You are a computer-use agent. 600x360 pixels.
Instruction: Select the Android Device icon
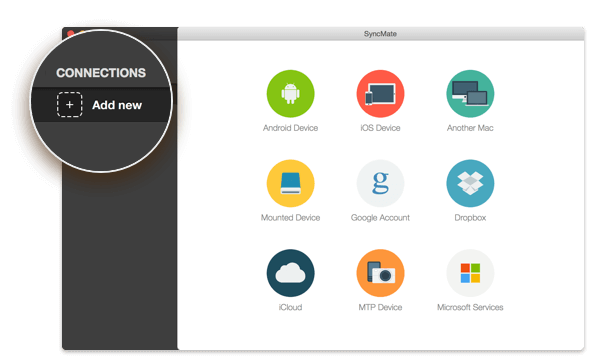(x=290, y=94)
